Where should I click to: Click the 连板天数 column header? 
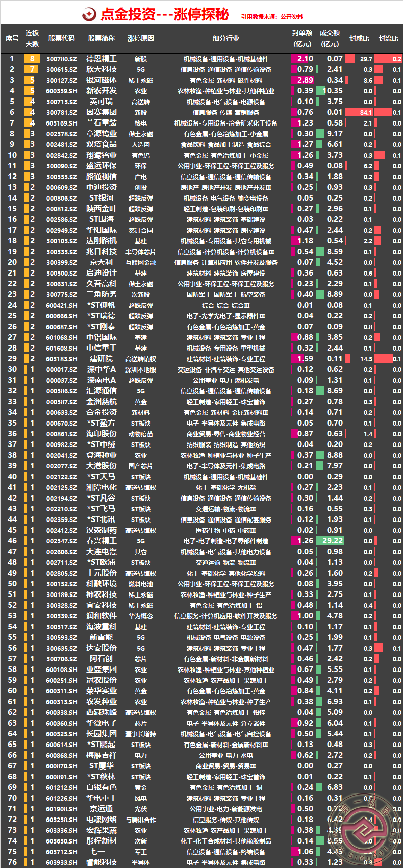[x=32, y=38]
